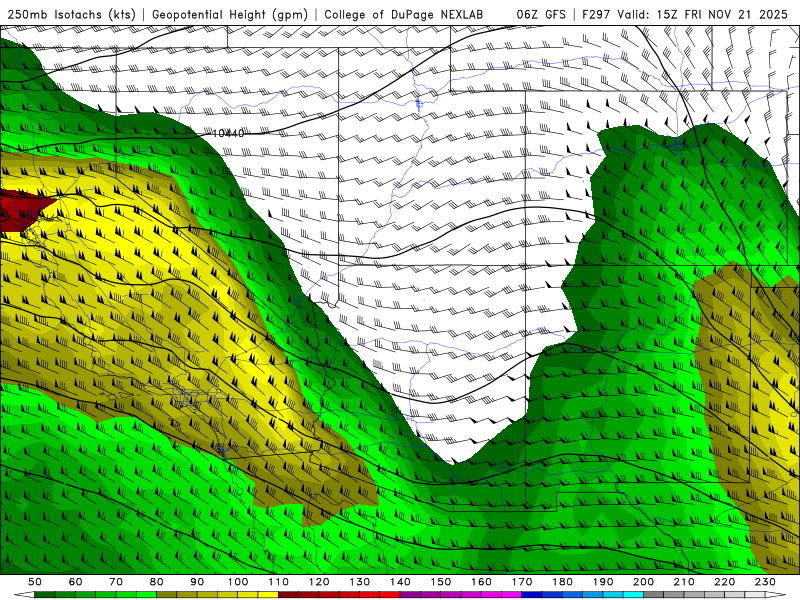The width and height of the screenshot is (800, 600).
Task: Click the legend value 190
Action: click(603, 582)
